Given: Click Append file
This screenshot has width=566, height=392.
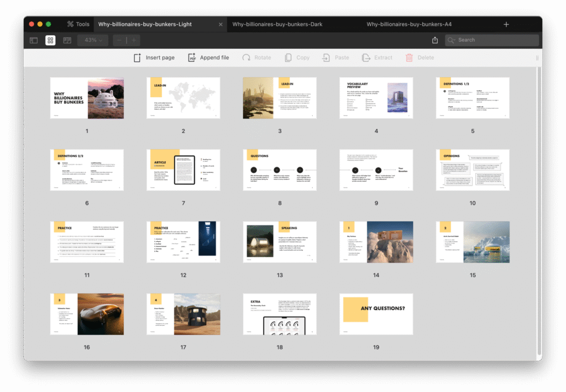Looking at the screenshot, I should [x=208, y=57].
